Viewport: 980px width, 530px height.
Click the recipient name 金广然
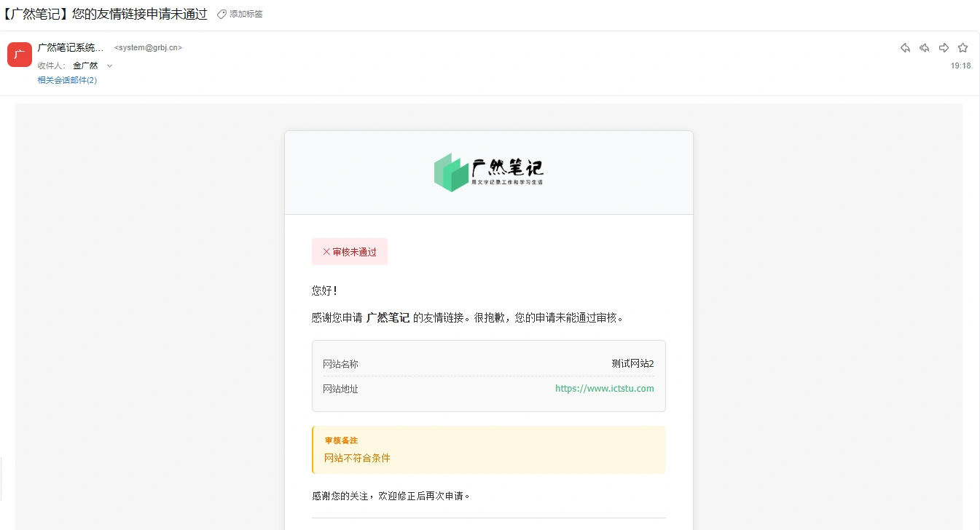click(x=85, y=66)
